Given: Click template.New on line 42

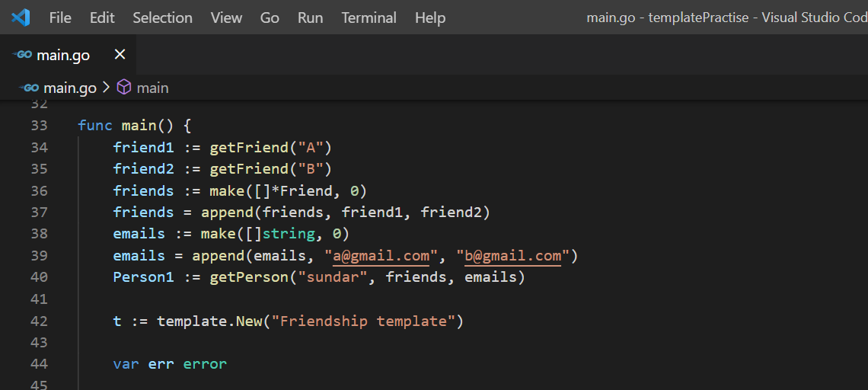Looking at the screenshot, I should [x=209, y=321].
